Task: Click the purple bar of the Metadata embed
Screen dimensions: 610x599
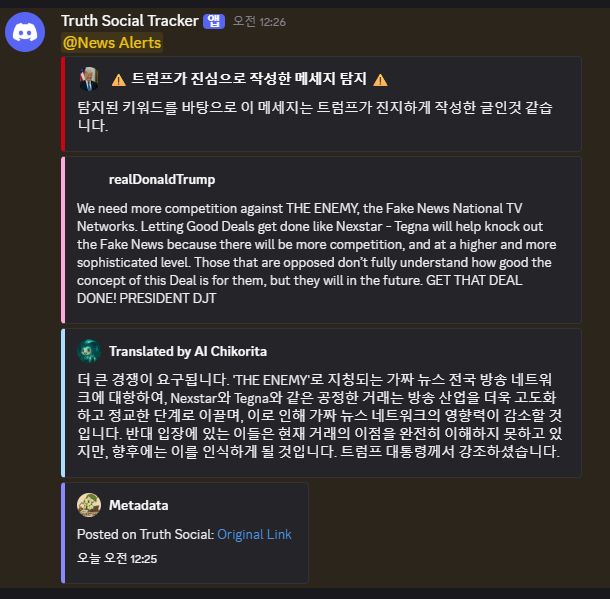Action: click(x=63, y=532)
